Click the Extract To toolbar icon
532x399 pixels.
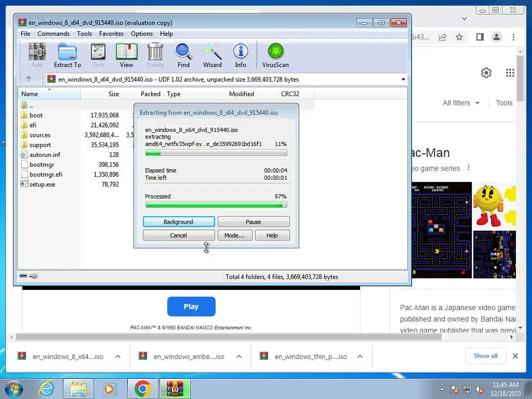click(67, 55)
